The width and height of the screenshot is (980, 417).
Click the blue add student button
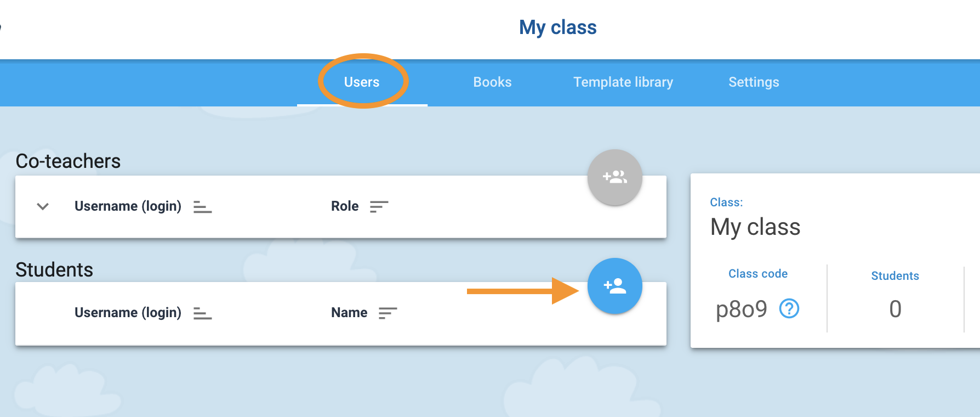point(614,286)
